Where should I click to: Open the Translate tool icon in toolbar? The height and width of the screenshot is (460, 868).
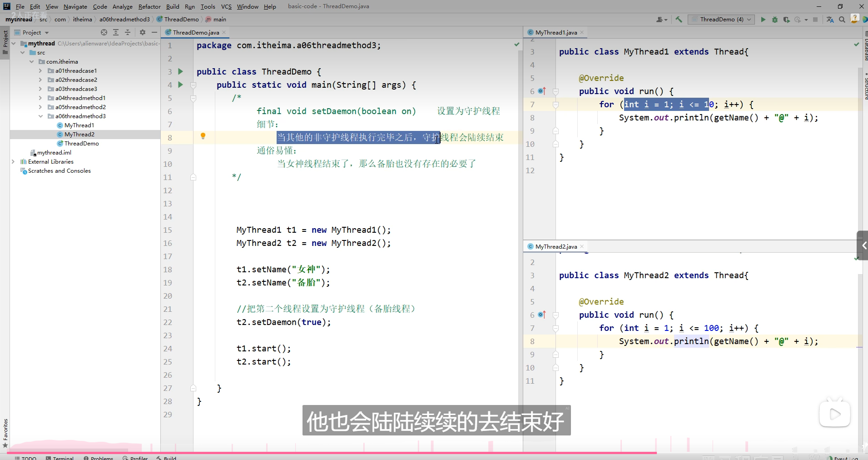pyautogui.click(x=830, y=20)
